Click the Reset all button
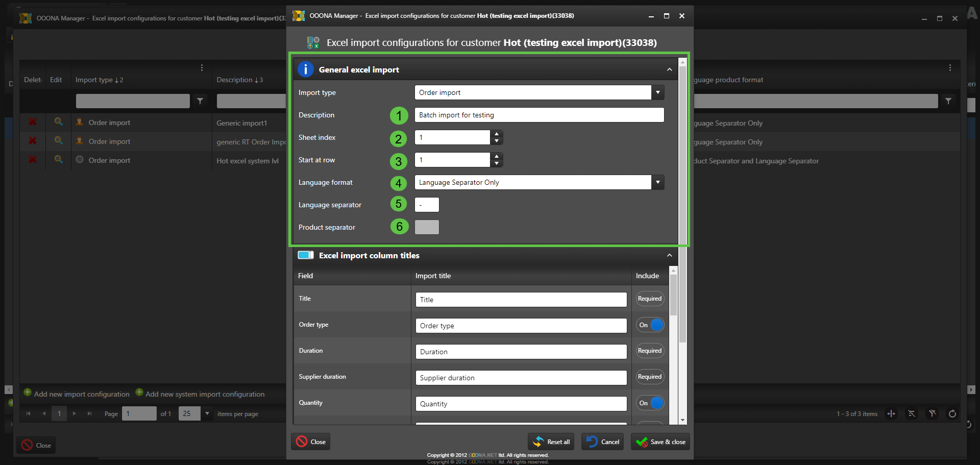This screenshot has height=465, width=980. [551, 442]
